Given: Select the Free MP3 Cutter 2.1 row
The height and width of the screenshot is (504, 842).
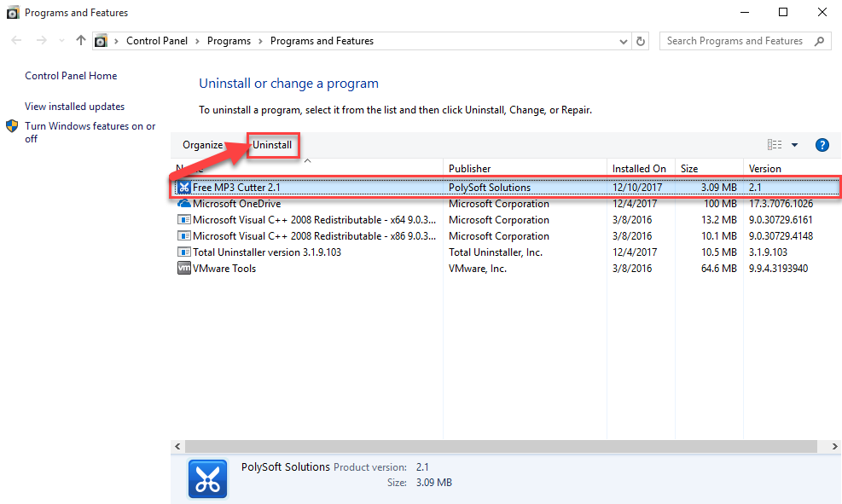Looking at the screenshot, I should tap(506, 188).
